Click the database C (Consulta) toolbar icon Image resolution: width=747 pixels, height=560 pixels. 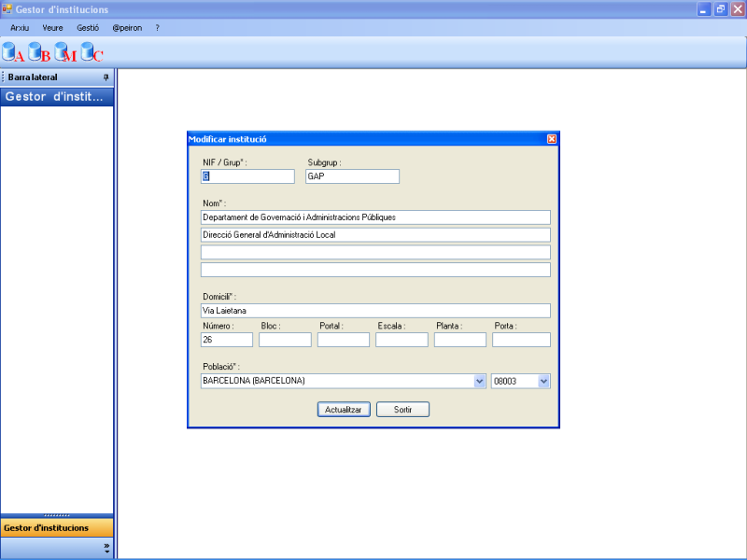click(x=92, y=52)
